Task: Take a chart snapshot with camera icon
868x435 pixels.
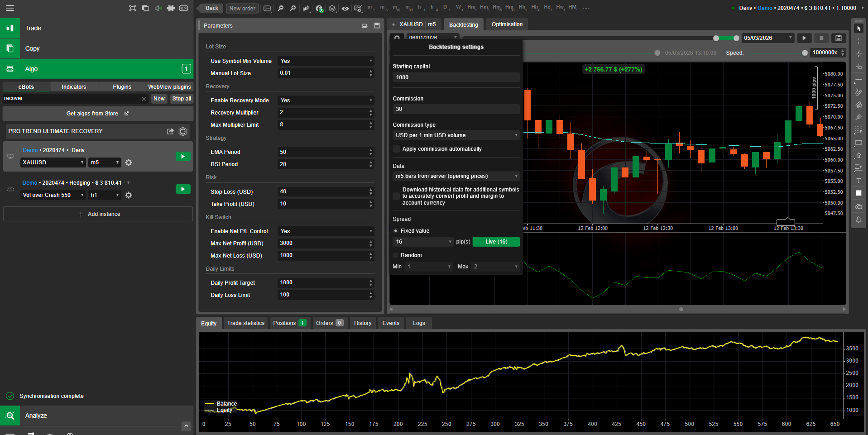Action: [x=858, y=206]
